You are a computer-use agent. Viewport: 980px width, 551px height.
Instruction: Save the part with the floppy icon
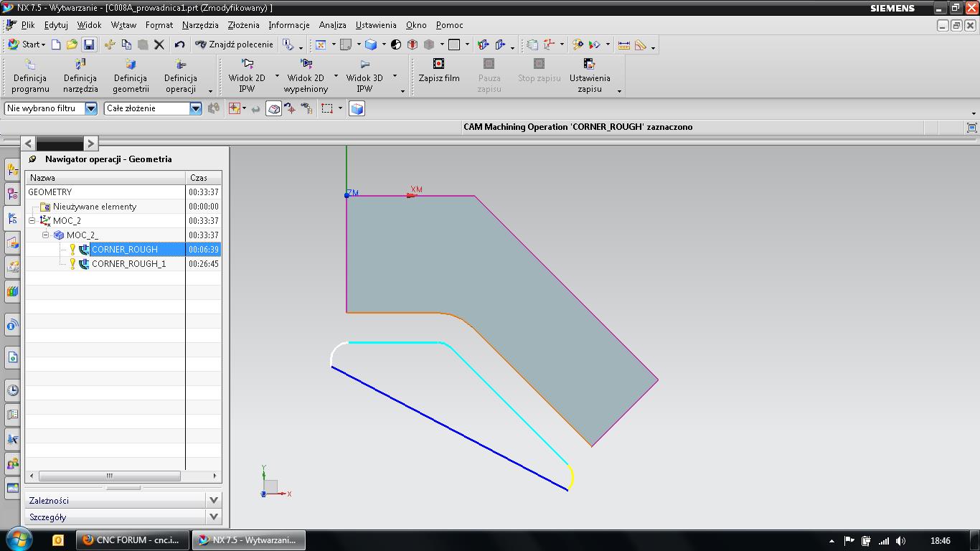88,44
